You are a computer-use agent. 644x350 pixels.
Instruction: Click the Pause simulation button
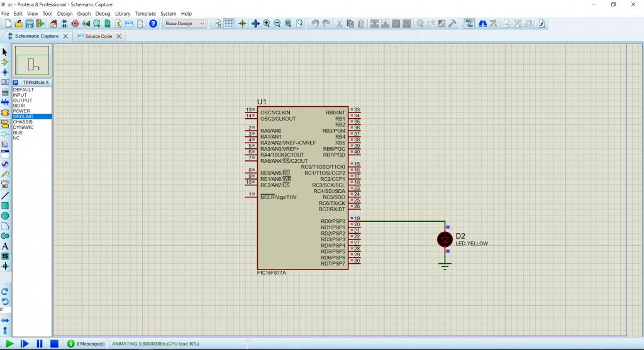[40, 344]
